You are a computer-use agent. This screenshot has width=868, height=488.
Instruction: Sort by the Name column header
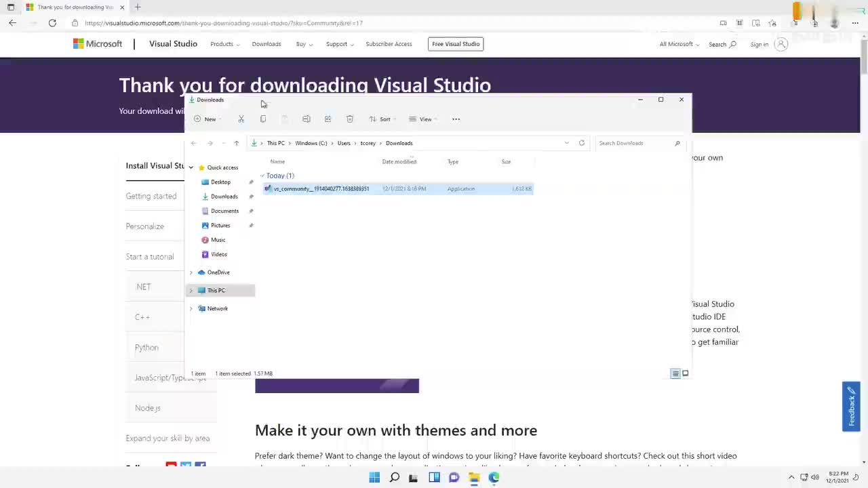277,162
